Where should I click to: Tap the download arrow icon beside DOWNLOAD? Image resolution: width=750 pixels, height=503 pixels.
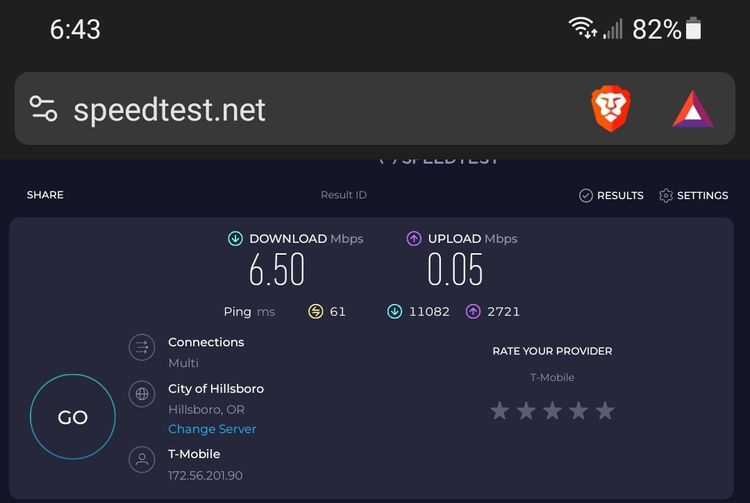[x=235, y=238]
